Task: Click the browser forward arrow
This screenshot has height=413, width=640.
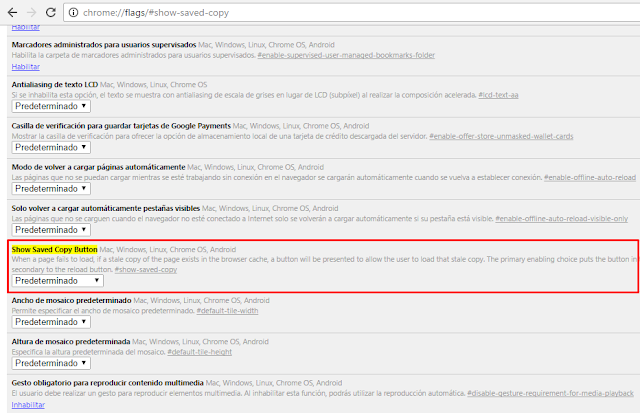Action: 31,13
